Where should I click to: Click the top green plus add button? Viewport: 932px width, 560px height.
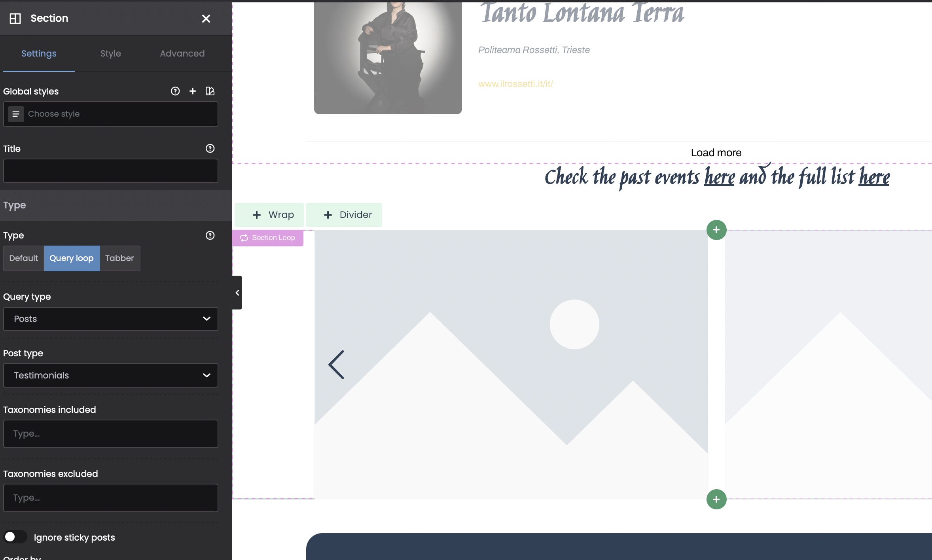[716, 230]
